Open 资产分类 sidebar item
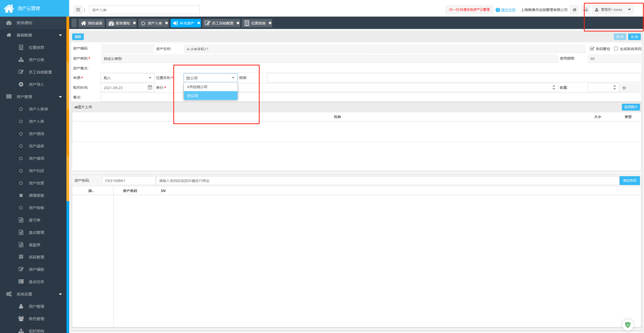 pos(33,60)
